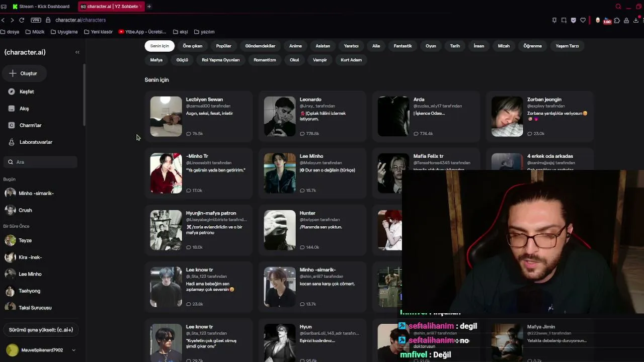644x362 pixels.
Task: Click the character.ai logo
Action: click(25, 52)
